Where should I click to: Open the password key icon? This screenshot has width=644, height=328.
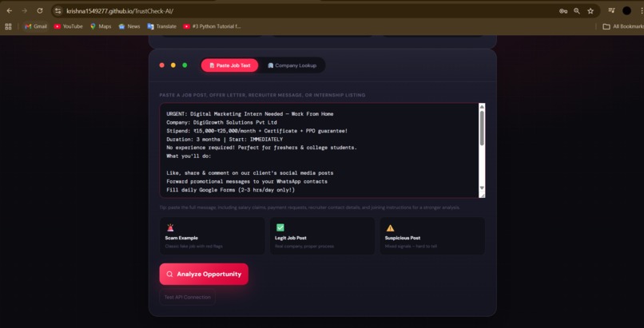563,11
